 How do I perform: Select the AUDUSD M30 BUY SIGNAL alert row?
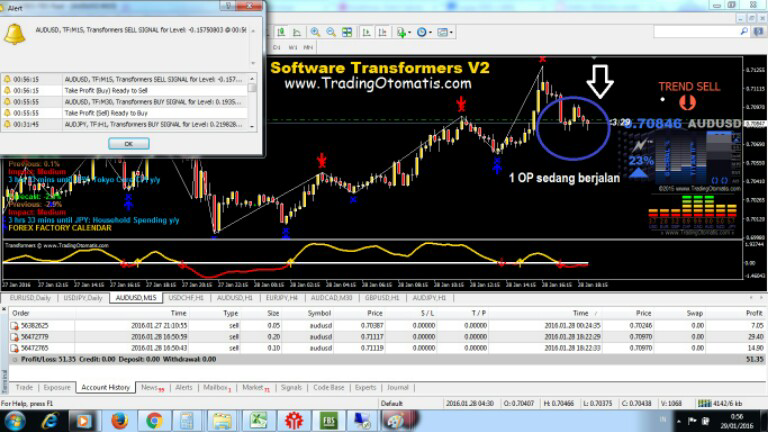pyautogui.click(x=125, y=102)
